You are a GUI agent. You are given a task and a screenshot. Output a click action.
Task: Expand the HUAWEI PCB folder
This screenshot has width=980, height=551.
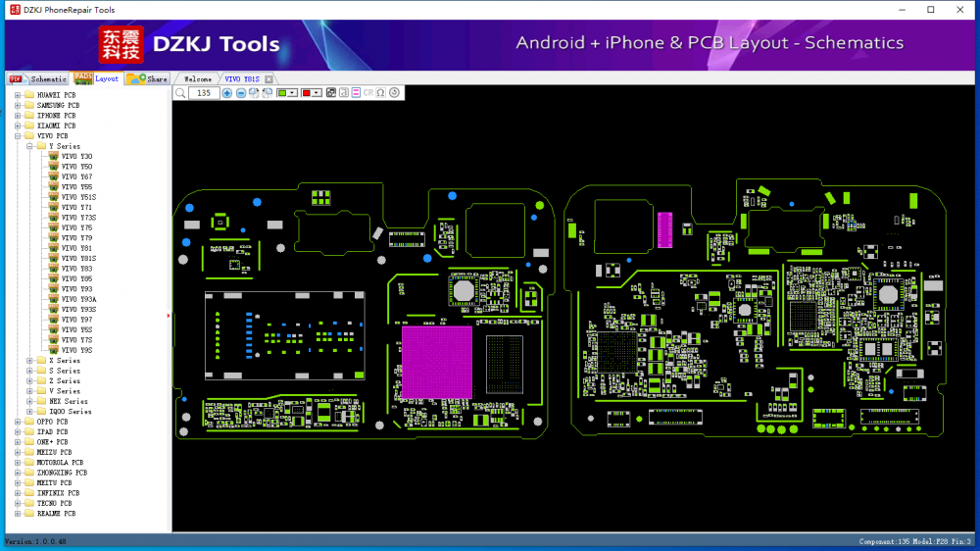click(18, 95)
